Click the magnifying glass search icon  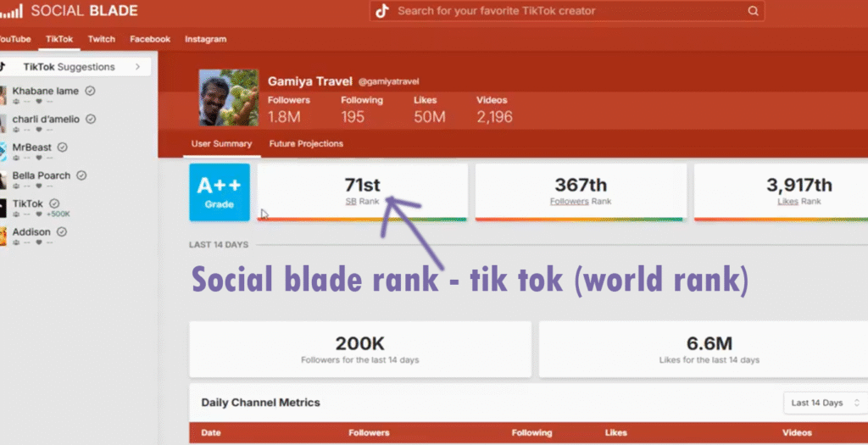click(x=752, y=11)
